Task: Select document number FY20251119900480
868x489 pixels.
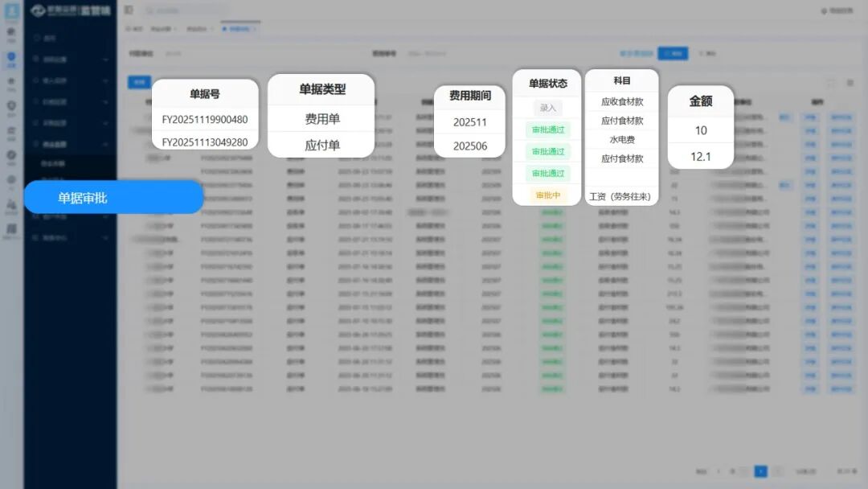Action: (205, 119)
